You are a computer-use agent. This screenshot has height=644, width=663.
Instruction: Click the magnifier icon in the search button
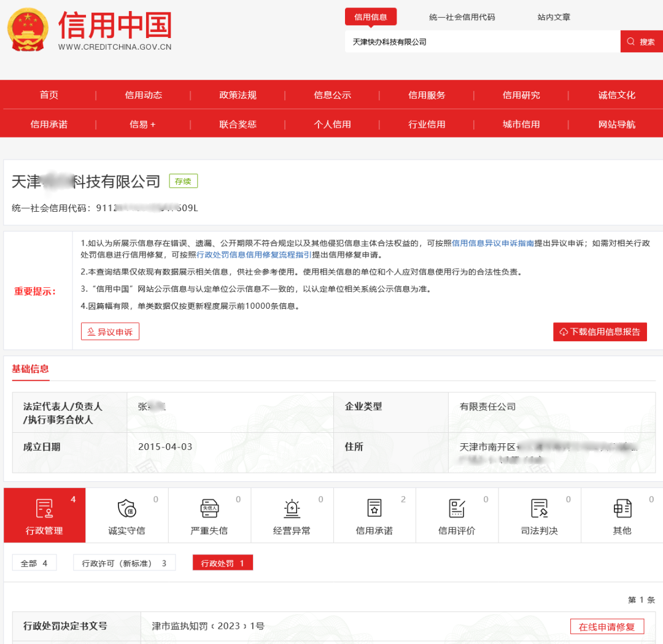tap(630, 41)
